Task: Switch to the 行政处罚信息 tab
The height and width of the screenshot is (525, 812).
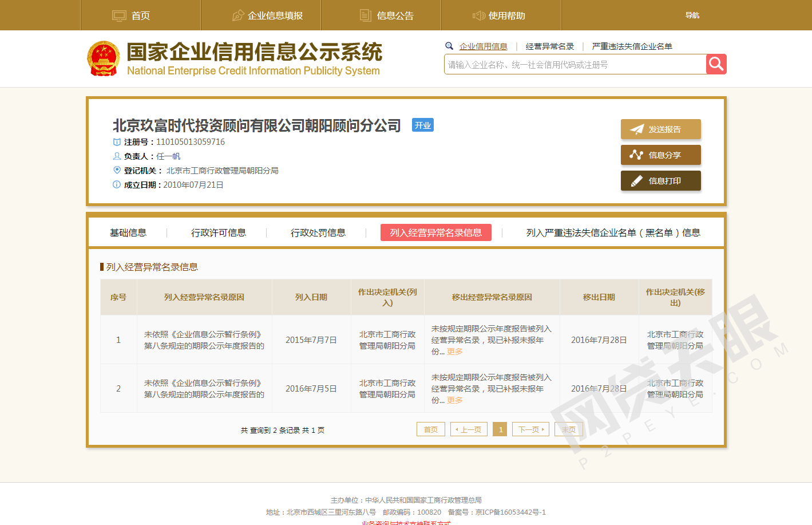Action: point(318,232)
